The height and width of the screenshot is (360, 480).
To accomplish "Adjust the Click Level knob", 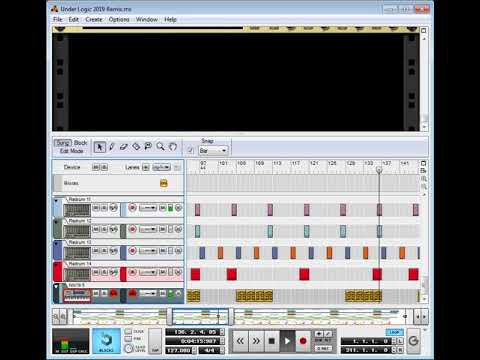I will 129,348.
